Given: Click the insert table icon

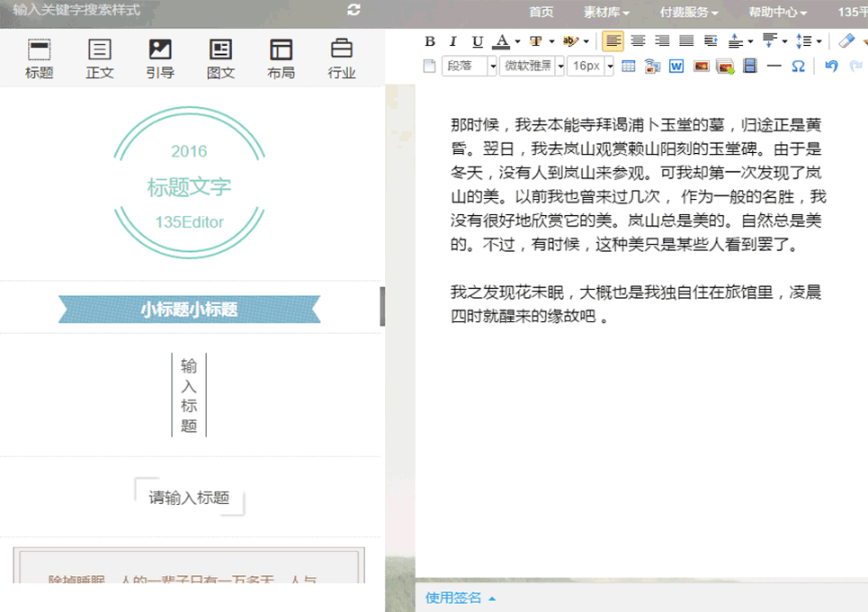Looking at the screenshot, I should pyautogui.click(x=629, y=66).
